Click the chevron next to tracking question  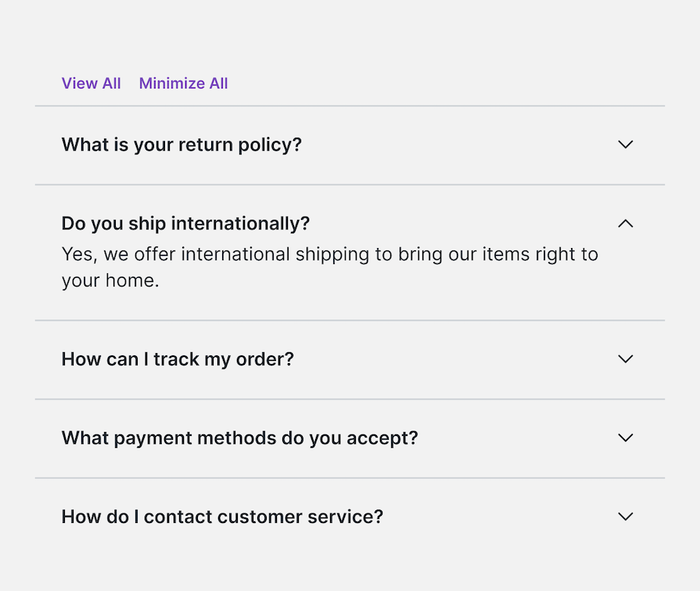(625, 359)
